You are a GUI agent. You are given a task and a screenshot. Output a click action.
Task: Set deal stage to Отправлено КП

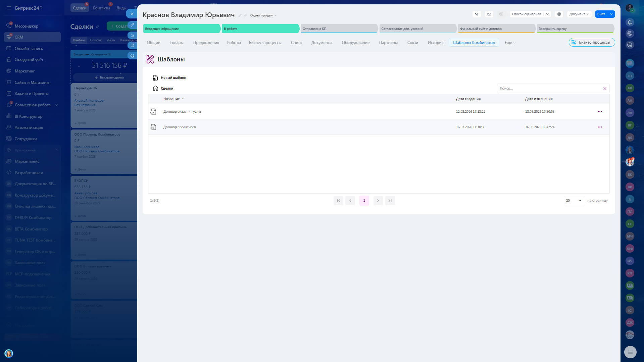[339, 29]
